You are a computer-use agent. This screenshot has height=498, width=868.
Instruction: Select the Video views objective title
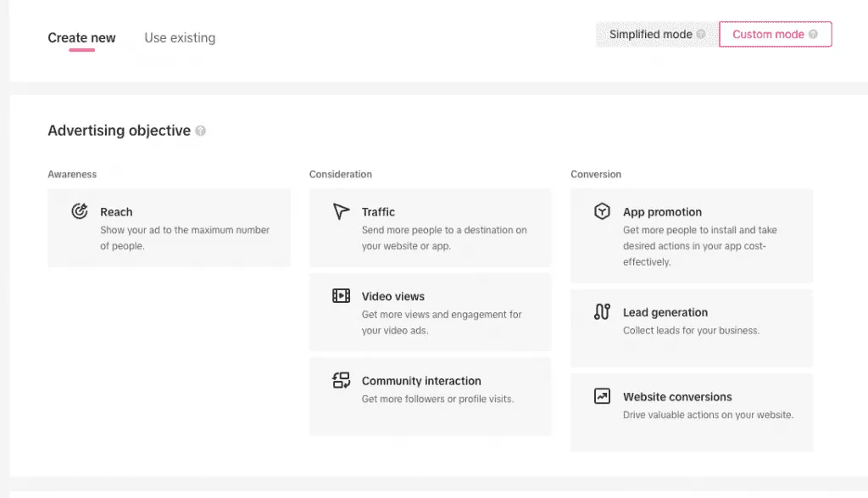pyautogui.click(x=393, y=296)
